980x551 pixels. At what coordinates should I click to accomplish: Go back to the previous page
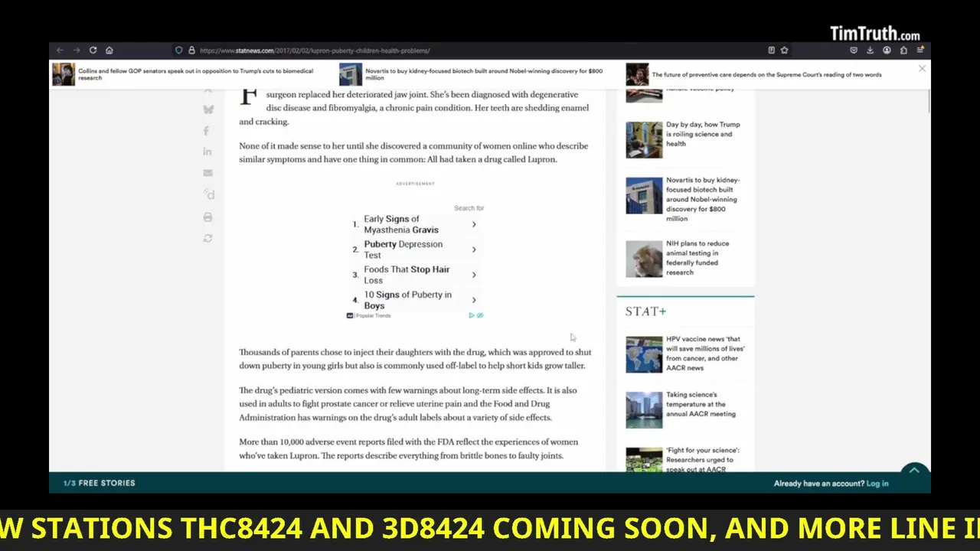point(60,51)
